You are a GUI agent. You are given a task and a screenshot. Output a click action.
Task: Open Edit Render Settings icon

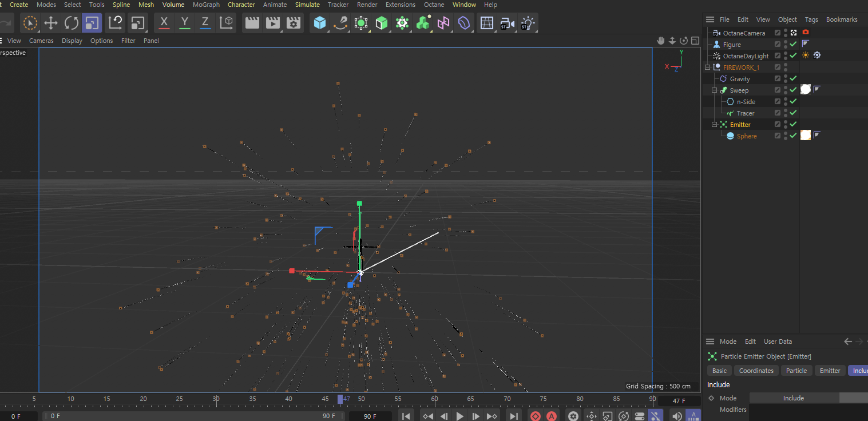point(294,23)
